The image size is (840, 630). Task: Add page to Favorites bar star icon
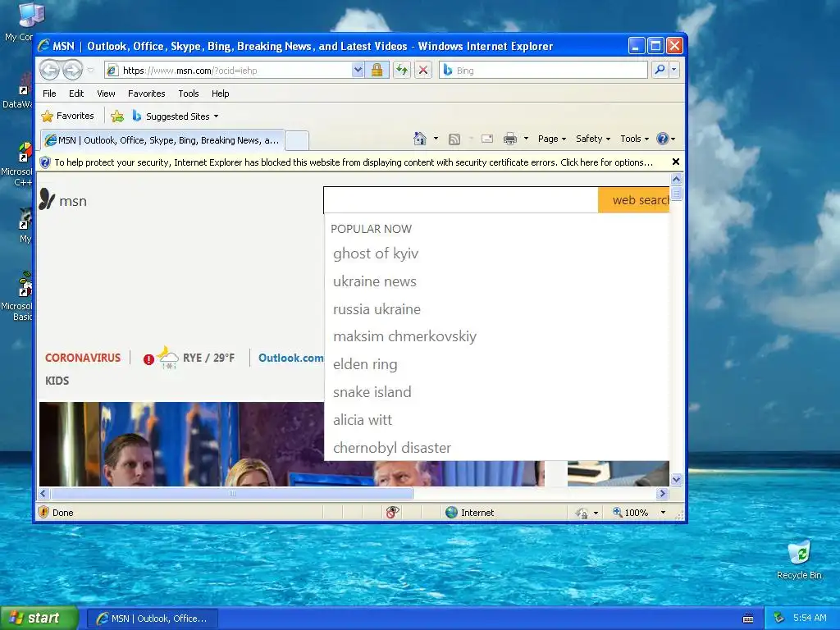(117, 116)
